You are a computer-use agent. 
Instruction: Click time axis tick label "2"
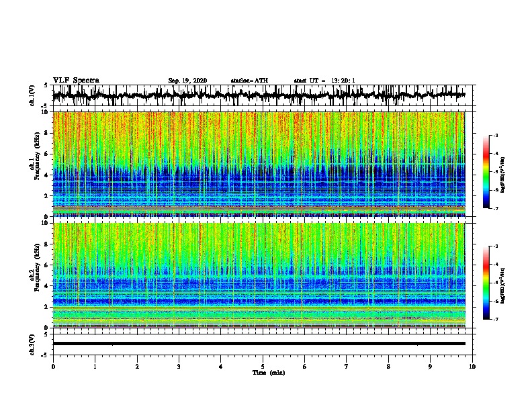pyautogui.click(x=137, y=367)
